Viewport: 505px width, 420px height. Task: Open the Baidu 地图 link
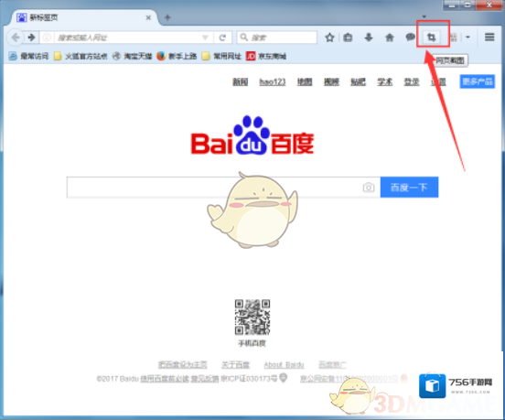(305, 81)
